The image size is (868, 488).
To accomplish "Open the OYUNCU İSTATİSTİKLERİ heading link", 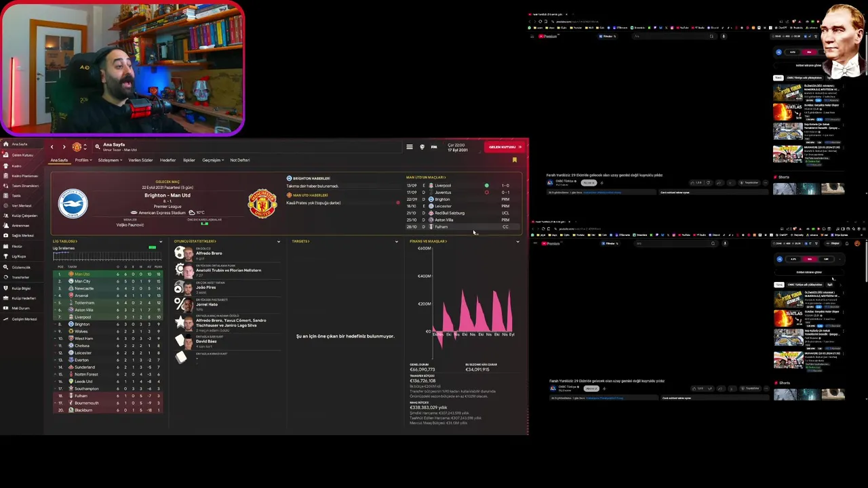I will click(x=195, y=241).
